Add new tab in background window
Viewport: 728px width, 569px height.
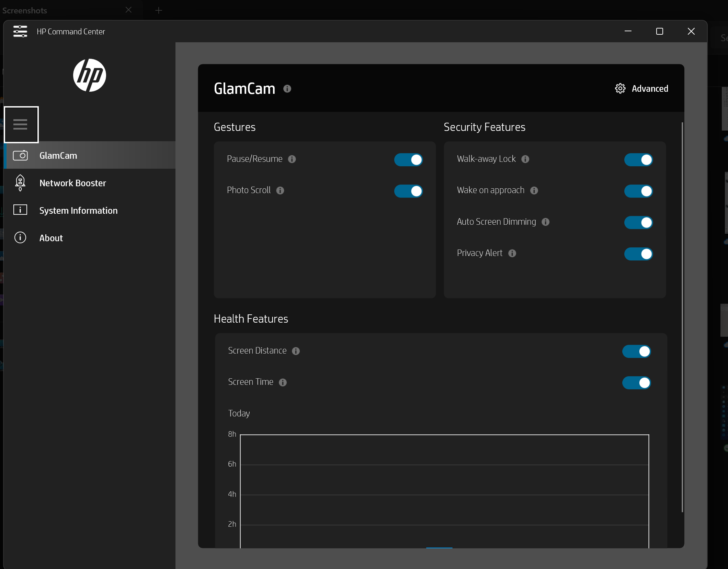pos(158,10)
